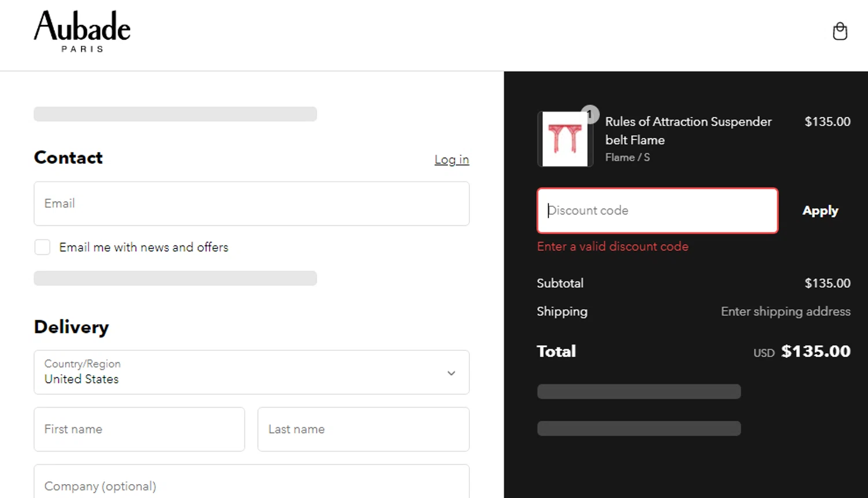
Task: Click the suspender belt product thumbnail
Action: (x=565, y=139)
